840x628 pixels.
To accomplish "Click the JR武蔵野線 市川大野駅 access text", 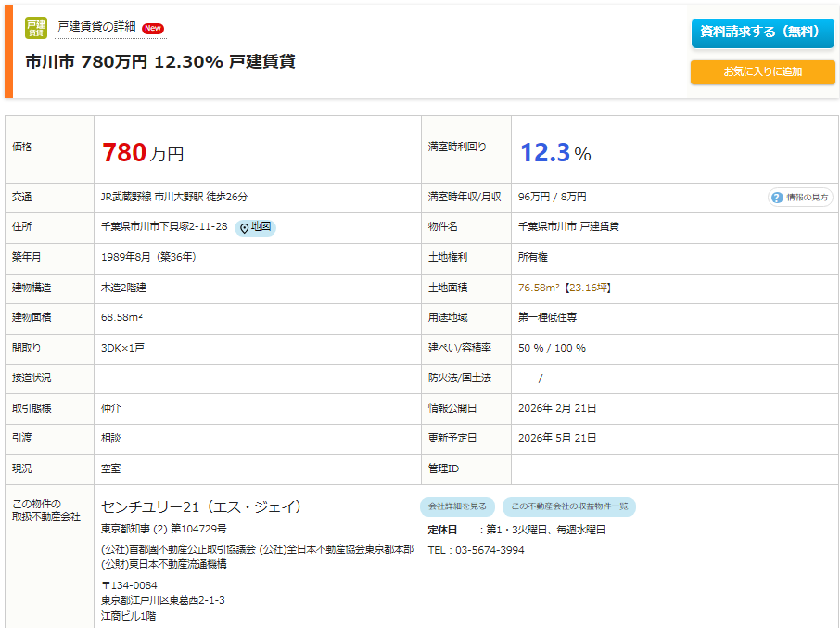I will (x=173, y=198).
